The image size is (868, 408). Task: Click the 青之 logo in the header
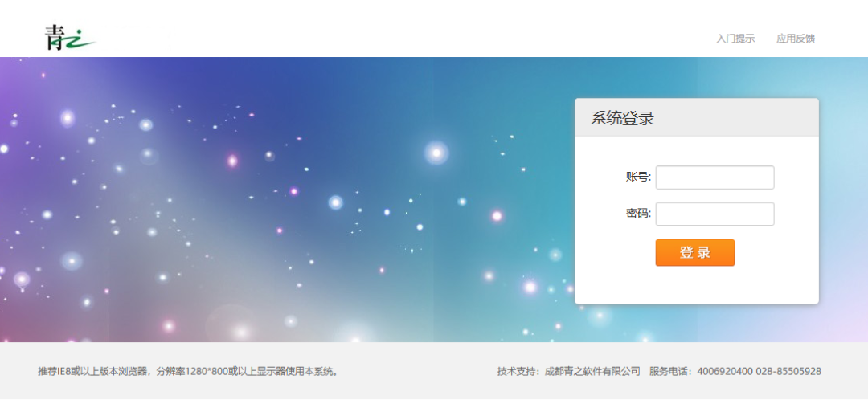click(x=70, y=38)
